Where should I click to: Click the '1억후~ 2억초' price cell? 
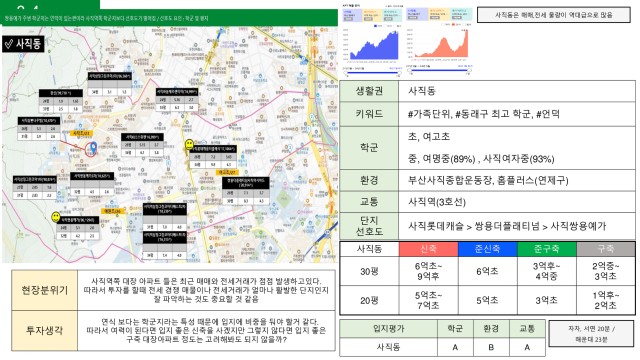605,300
